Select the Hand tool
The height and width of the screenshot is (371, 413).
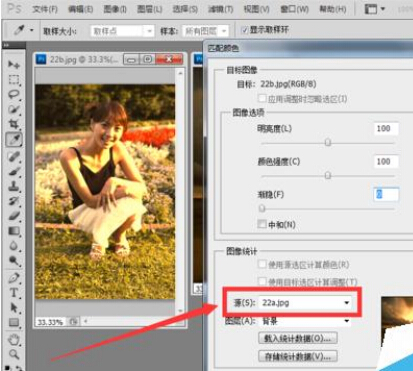[14, 340]
